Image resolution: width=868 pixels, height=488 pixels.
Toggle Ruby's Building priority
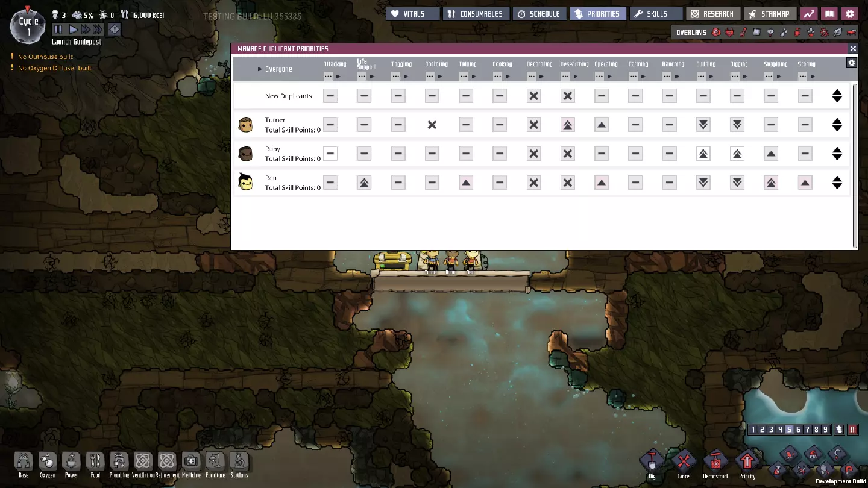click(x=703, y=154)
